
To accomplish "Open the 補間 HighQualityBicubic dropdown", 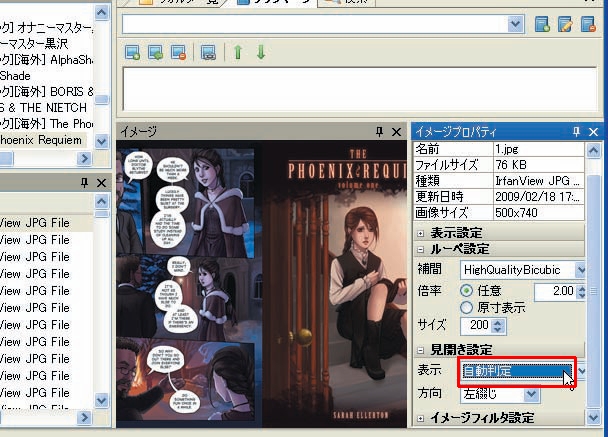I will coord(580,270).
